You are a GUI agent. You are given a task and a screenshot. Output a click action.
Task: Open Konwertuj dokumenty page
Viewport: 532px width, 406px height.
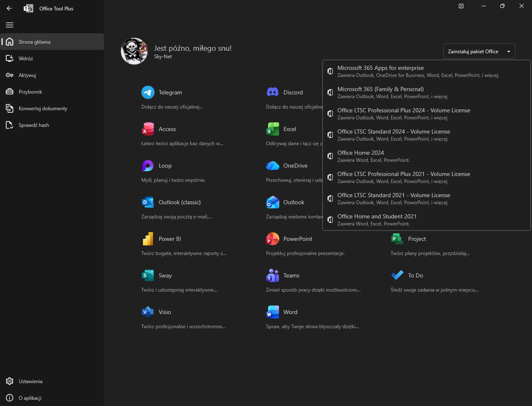tap(52, 108)
